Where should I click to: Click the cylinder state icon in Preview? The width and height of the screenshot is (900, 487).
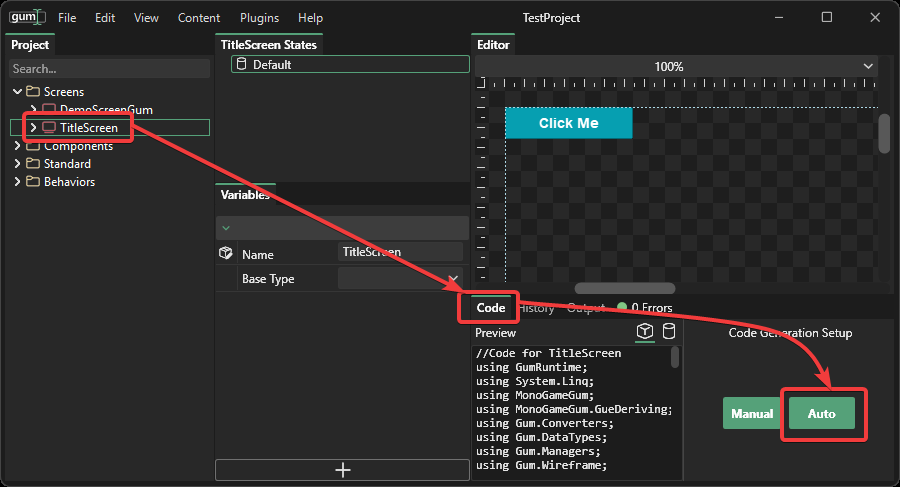click(669, 332)
